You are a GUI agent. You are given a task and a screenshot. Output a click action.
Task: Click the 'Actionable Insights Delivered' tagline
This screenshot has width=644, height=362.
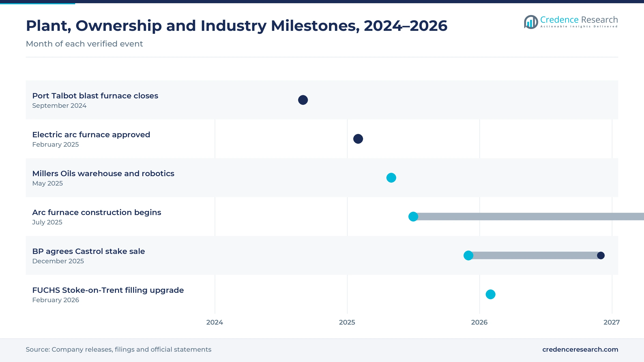(x=579, y=27)
